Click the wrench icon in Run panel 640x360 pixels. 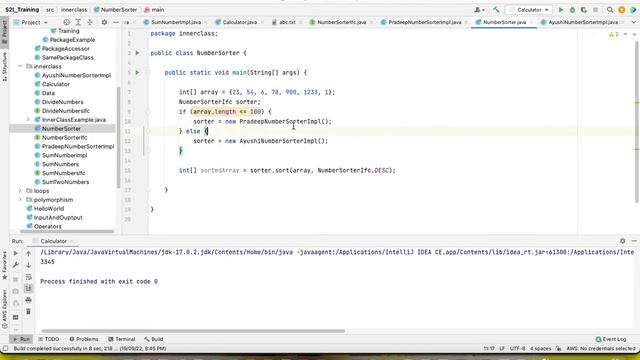(x=16, y=265)
